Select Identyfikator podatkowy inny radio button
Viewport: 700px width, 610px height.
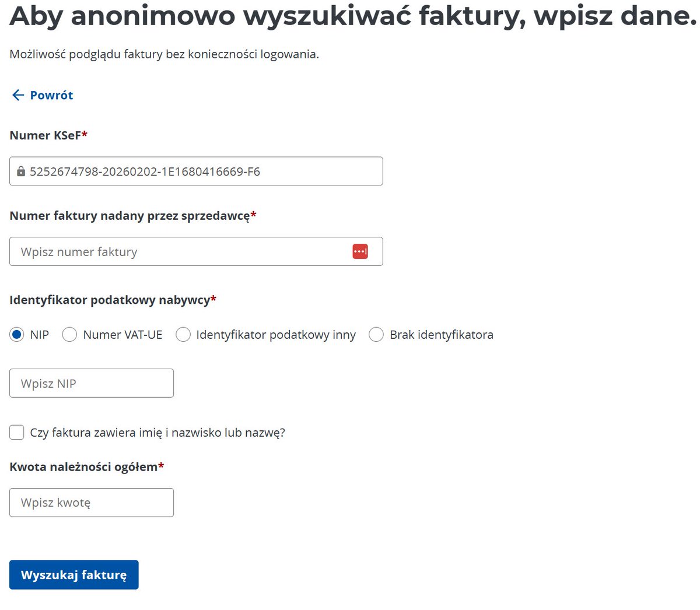click(x=183, y=334)
